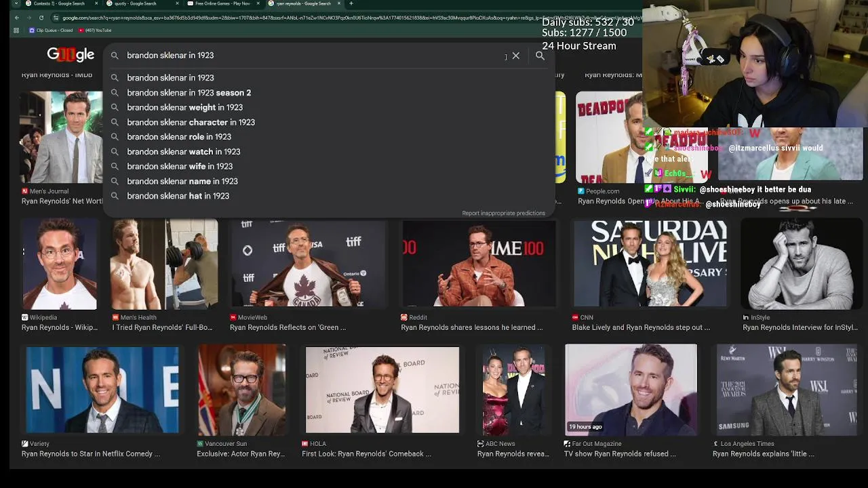Image resolution: width=868 pixels, height=488 pixels.
Task: Open the Far Out Magazine '19 hours ago' image
Action: (x=631, y=390)
